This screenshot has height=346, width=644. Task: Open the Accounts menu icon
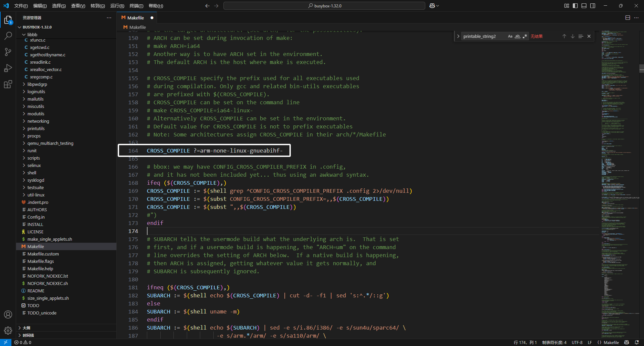[8, 314]
